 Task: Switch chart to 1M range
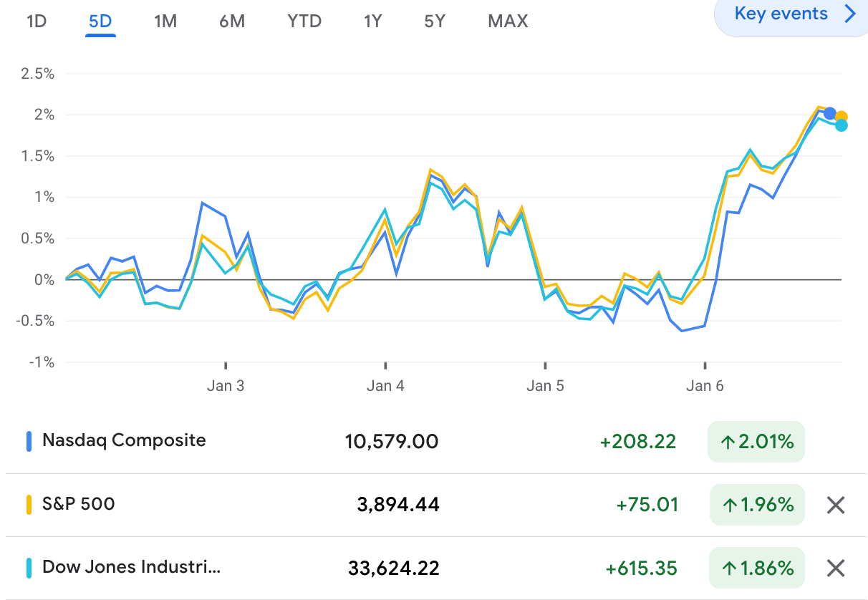tap(165, 21)
